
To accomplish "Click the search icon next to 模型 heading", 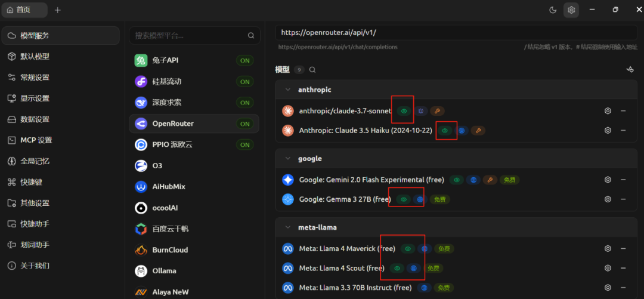I will tap(312, 70).
